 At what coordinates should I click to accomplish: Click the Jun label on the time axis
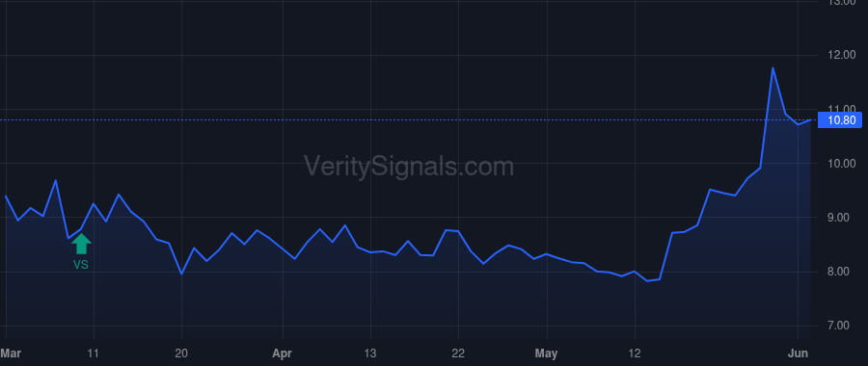pyautogui.click(x=798, y=353)
